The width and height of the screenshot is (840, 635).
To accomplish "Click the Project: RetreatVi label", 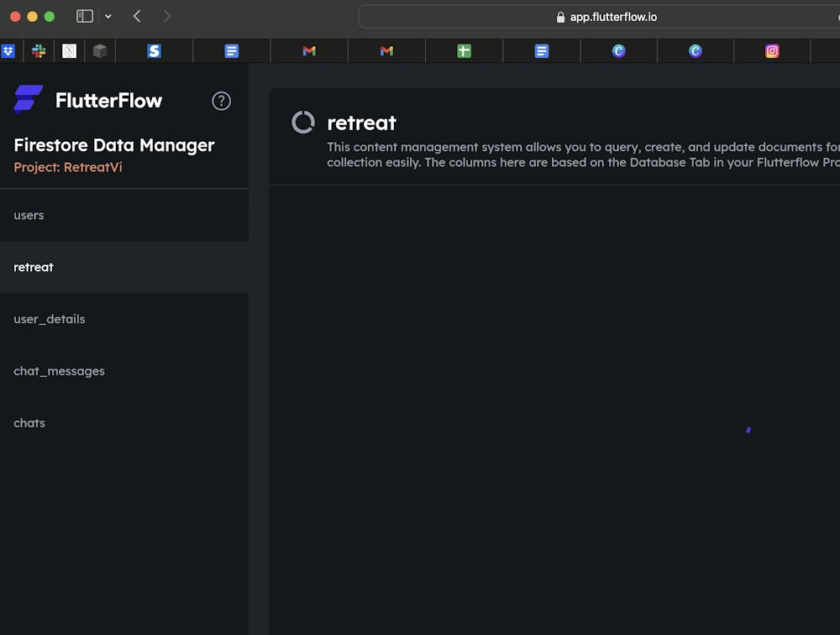I will [x=68, y=167].
